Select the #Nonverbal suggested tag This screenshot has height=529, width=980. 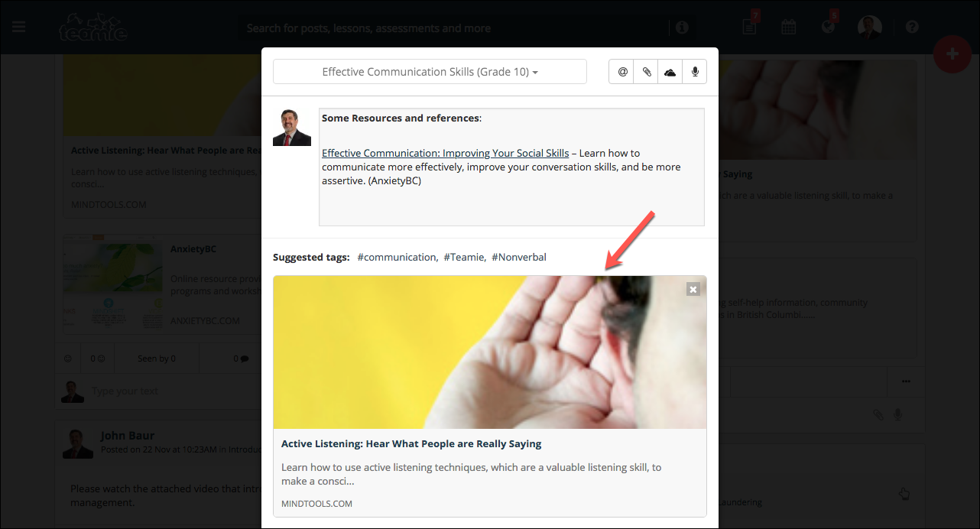pyautogui.click(x=519, y=257)
